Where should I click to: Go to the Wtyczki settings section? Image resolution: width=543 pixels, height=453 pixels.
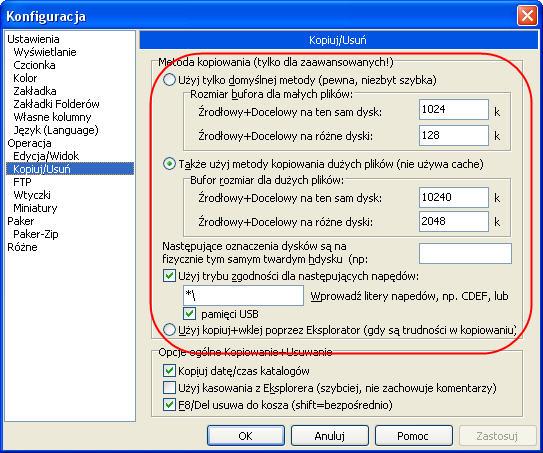tap(32, 195)
